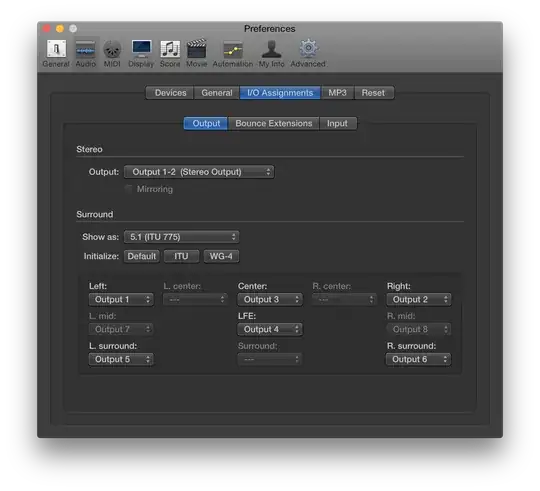Open the My Info preferences icon

271,53
